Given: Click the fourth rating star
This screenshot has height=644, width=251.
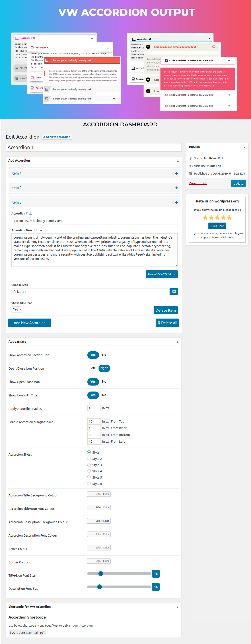Looking at the screenshot, I should click(x=223, y=217).
